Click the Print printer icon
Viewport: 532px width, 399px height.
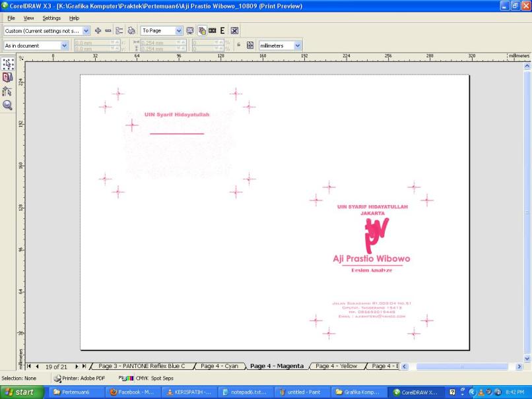131,31
